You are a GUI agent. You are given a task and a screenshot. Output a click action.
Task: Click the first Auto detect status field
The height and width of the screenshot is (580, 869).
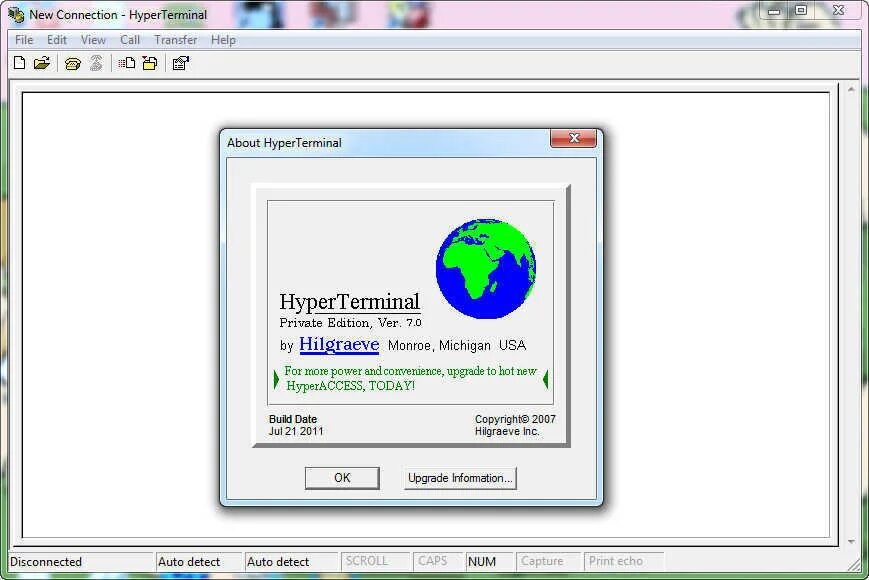pos(199,561)
